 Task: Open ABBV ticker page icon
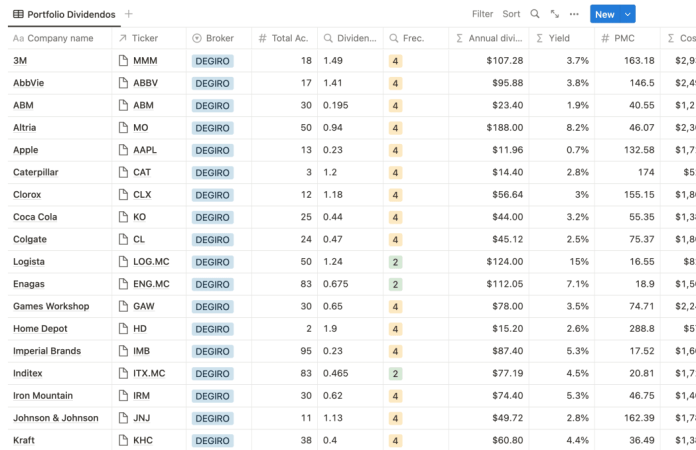(x=123, y=83)
